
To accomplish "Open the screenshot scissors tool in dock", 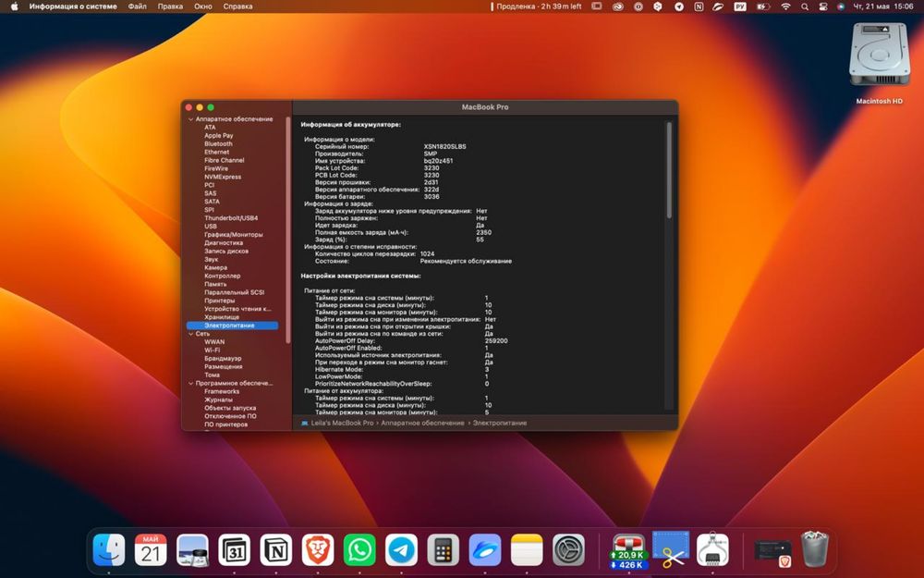I will 671,549.
